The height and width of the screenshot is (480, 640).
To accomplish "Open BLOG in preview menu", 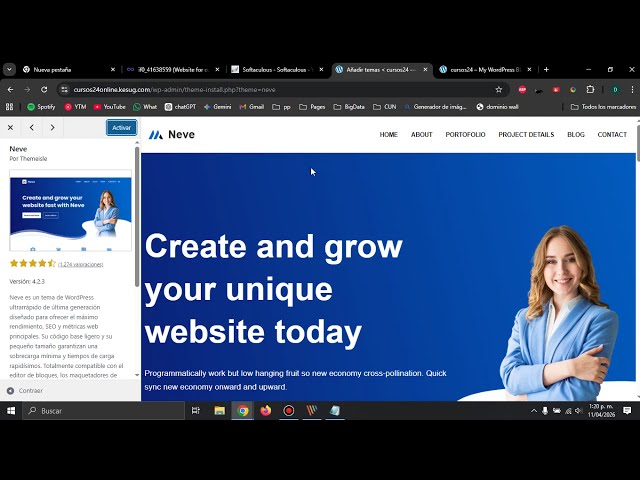I will click(x=576, y=135).
